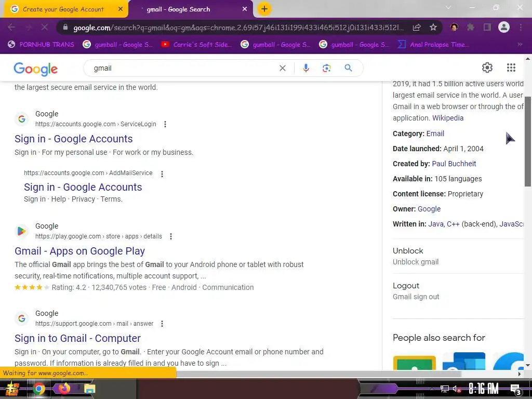Click the 8:16 AM taskbar clock
The width and height of the screenshot is (532, 399).
[484, 389]
